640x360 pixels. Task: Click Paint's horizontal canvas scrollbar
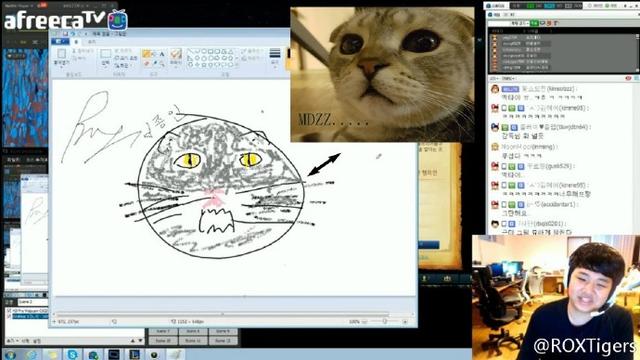pyautogui.click(x=222, y=314)
